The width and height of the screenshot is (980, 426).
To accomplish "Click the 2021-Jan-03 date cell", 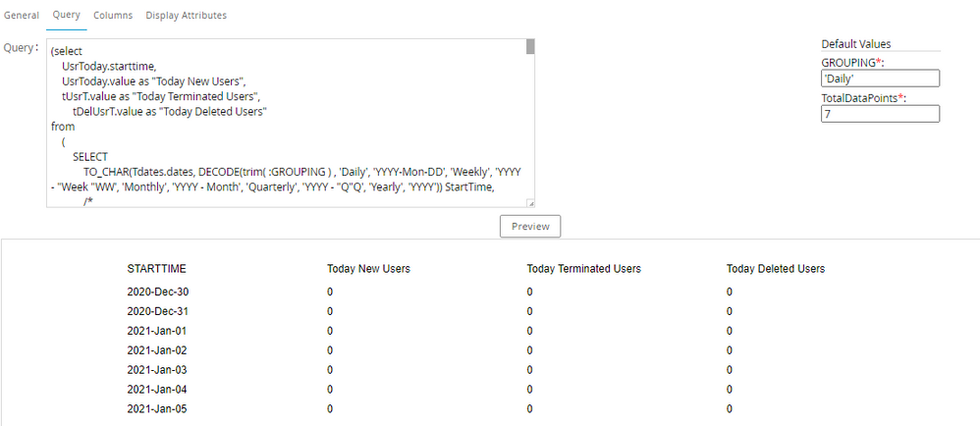I will tap(157, 370).
